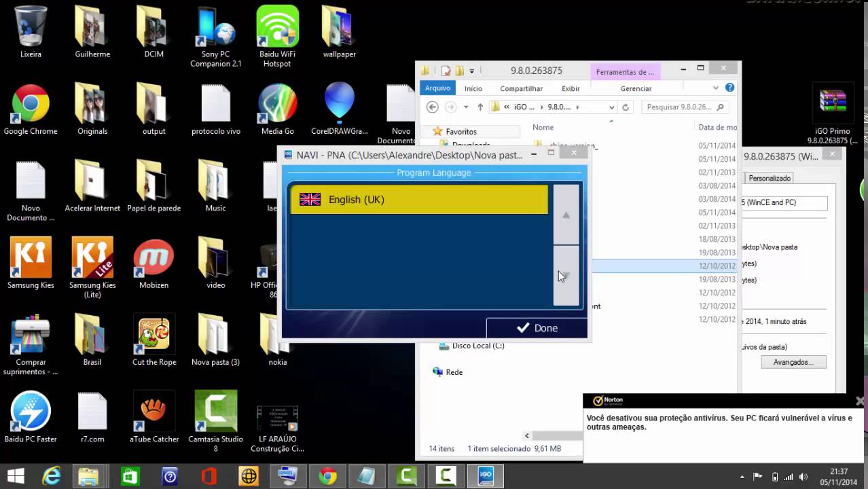Open the output folder
This screenshot has width=868, height=489.
[x=154, y=109]
